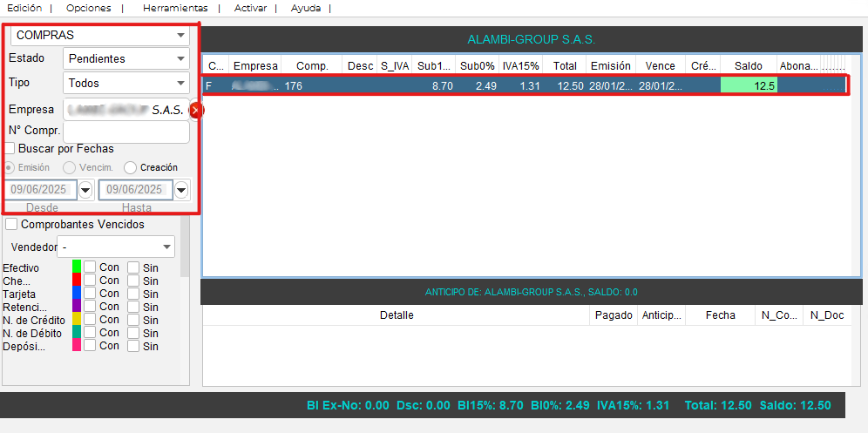This screenshot has width=868, height=433.
Task: Click the green Efectivo color indicator
Action: tap(77, 267)
